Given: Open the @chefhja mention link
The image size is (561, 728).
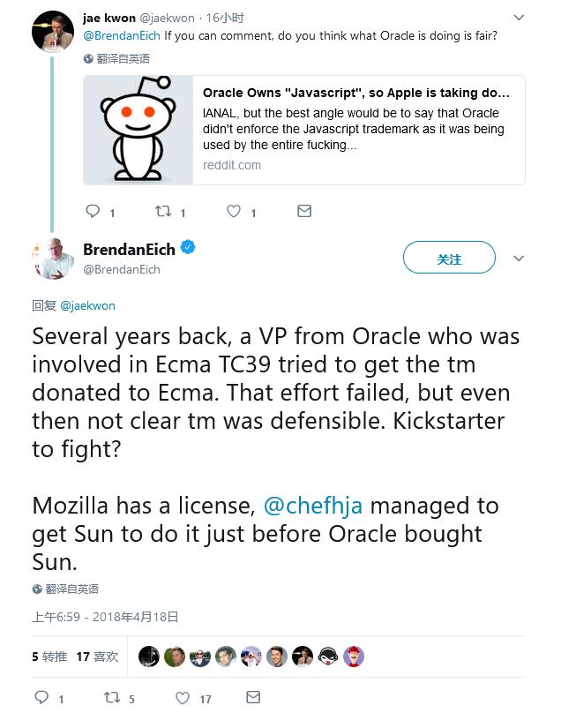Looking at the screenshot, I should point(313,506).
